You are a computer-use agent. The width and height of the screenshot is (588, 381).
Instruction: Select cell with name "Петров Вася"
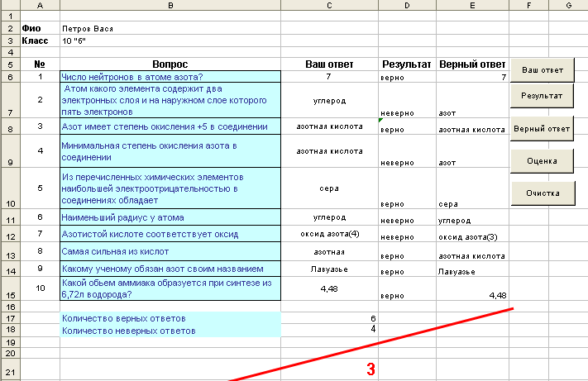[170, 28]
